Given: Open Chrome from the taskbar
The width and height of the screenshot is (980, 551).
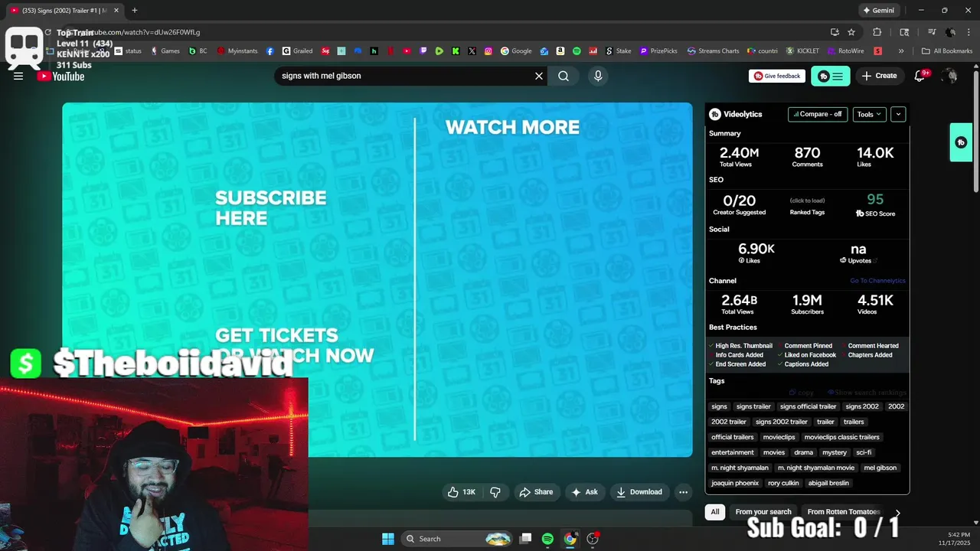Looking at the screenshot, I should (570, 539).
